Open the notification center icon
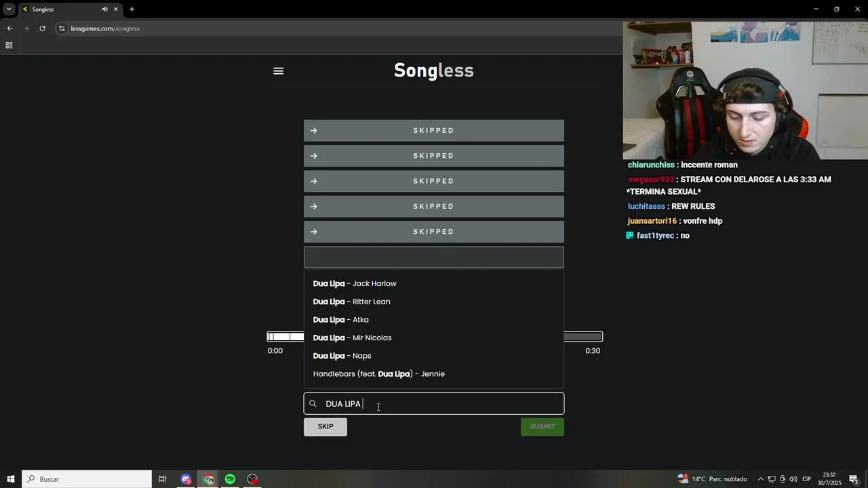 (x=854, y=479)
